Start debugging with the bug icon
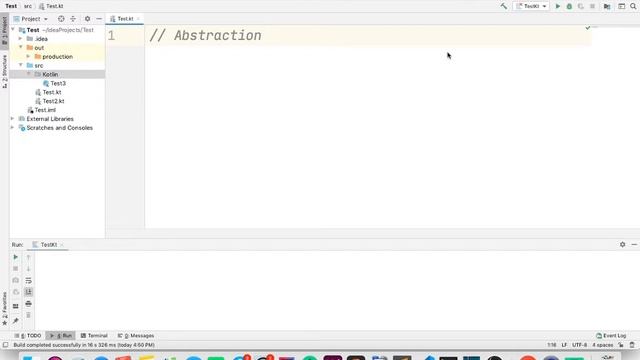640x360 pixels. pos(569,6)
